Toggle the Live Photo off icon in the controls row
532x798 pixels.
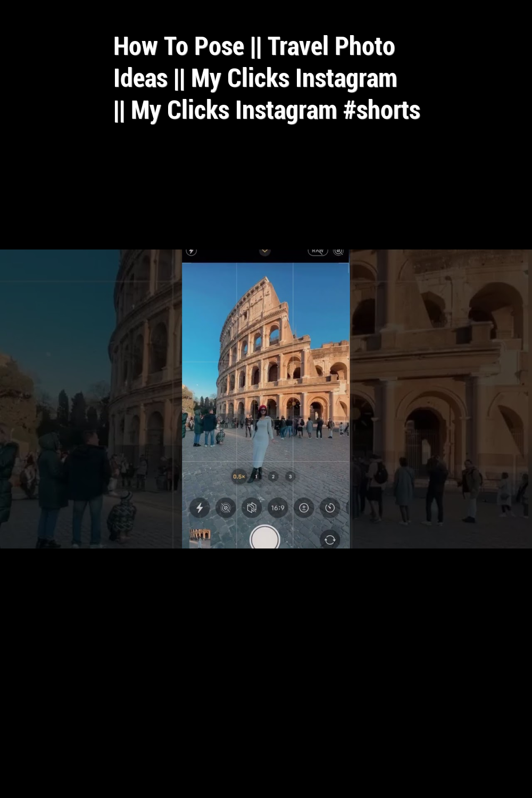226,508
